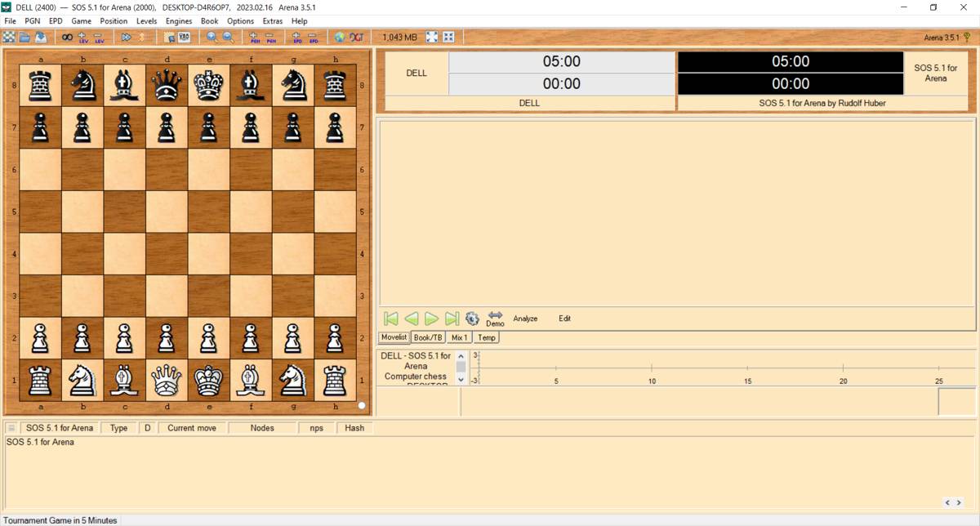Open the Mix 1 tab
The image size is (980, 526).
(459, 337)
